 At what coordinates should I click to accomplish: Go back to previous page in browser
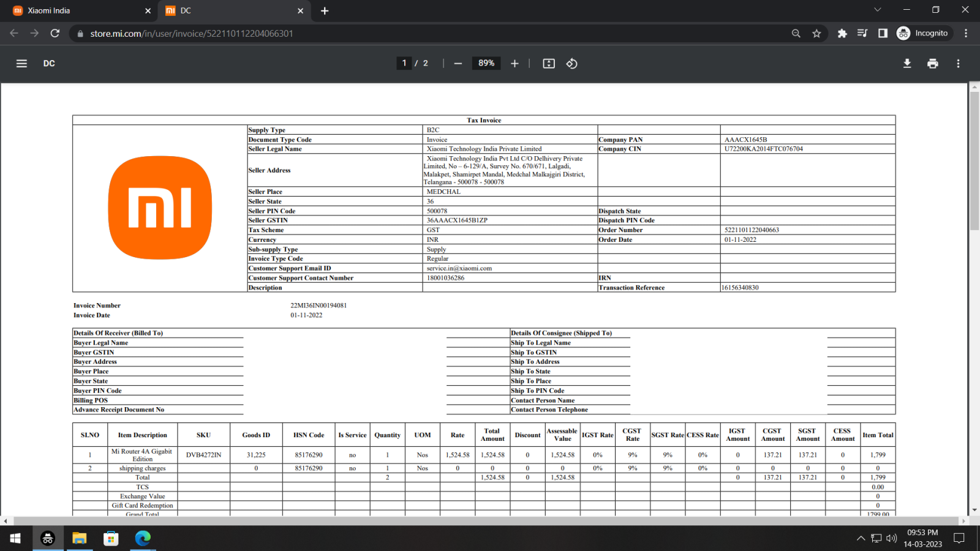[x=14, y=33]
